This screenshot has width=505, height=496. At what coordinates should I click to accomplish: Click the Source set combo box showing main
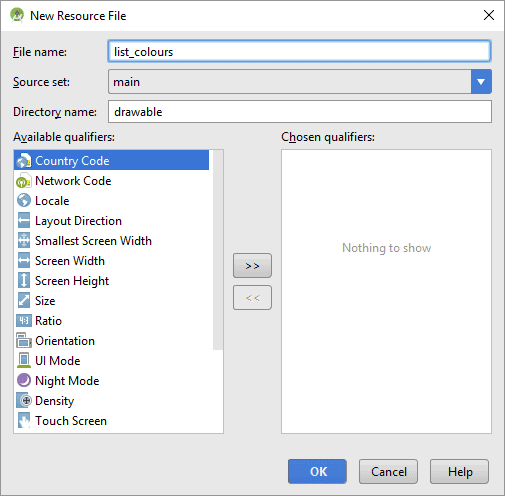[300, 82]
